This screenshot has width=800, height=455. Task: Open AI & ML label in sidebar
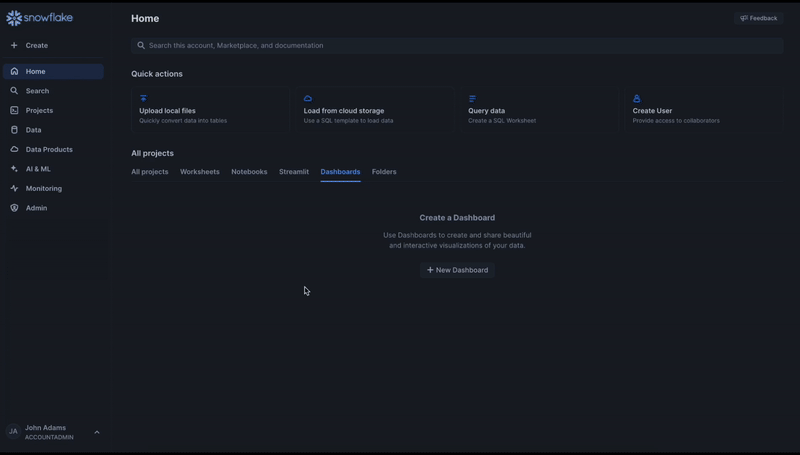(38, 169)
